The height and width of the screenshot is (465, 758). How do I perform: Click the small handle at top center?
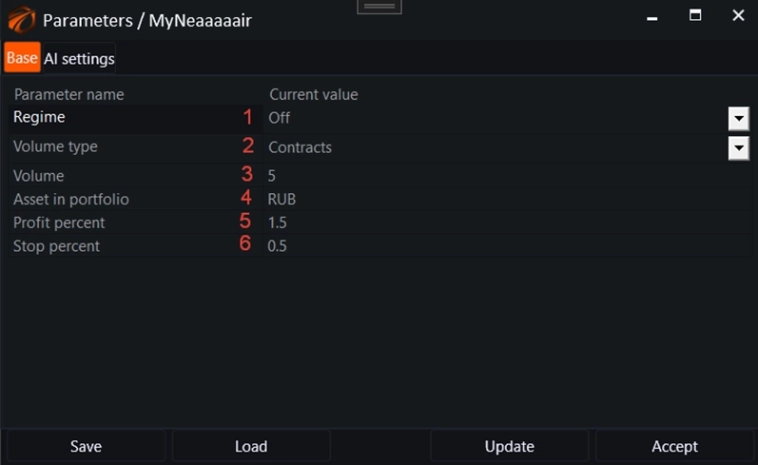pyautogui.click(x=379, y=6)
